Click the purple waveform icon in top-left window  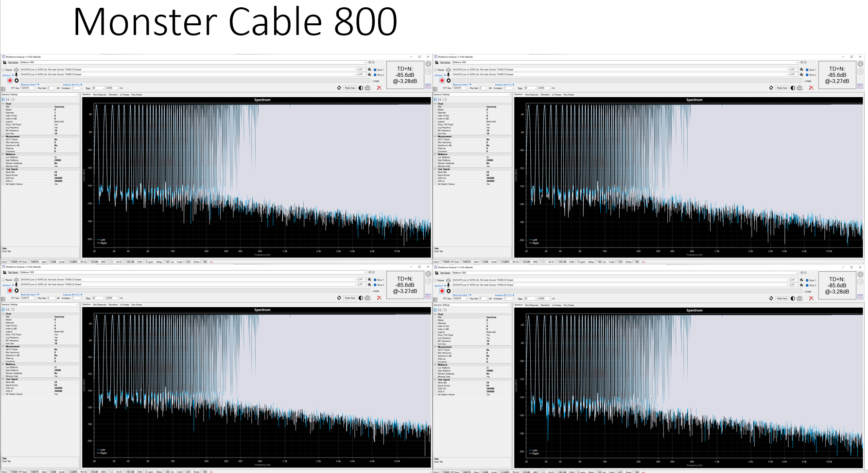click(x=428, y=87)
